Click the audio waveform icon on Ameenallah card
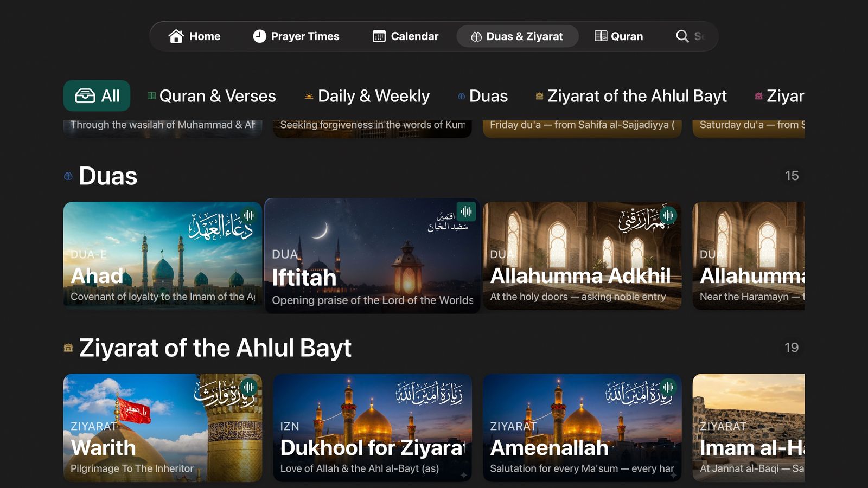Image resolution: width=868 pixels, height=488 pixels. tap(668, 387)
